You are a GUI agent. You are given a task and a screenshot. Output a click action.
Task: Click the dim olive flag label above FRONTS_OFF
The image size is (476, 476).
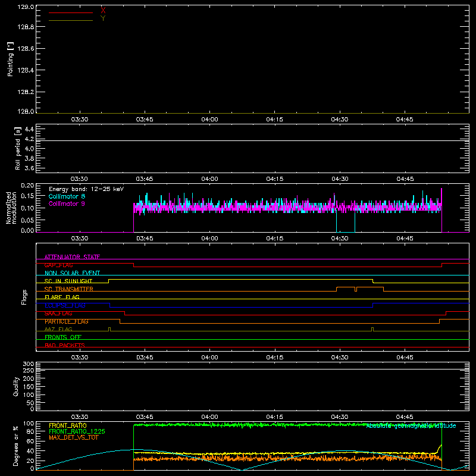tap(58, 330)
